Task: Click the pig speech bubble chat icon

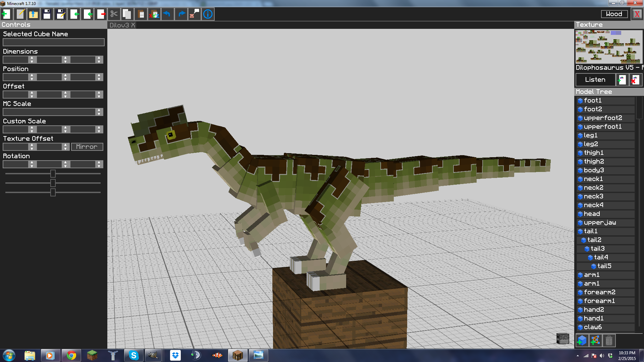Action: click(195, 14)
